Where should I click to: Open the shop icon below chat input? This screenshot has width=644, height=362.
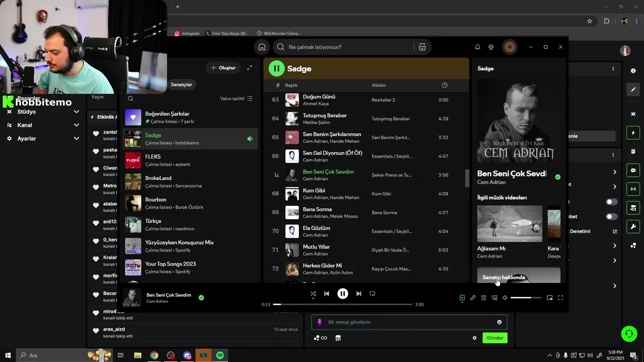pyautogui.click(x=338, y=338)
